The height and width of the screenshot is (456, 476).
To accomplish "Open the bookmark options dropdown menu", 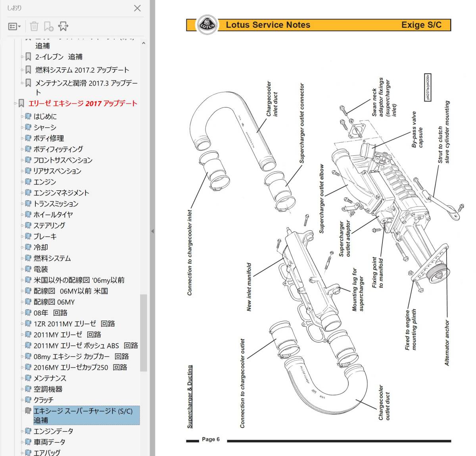I will point(15,27).
